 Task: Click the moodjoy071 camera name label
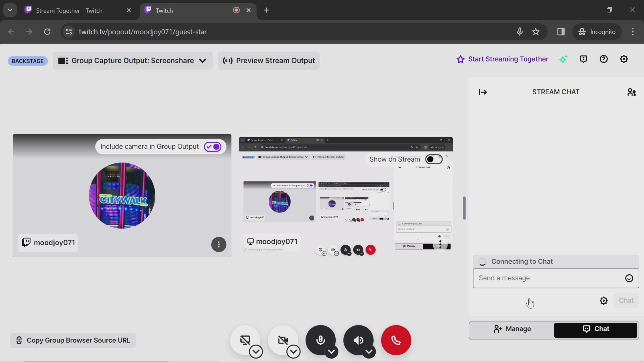coord(48,243)
